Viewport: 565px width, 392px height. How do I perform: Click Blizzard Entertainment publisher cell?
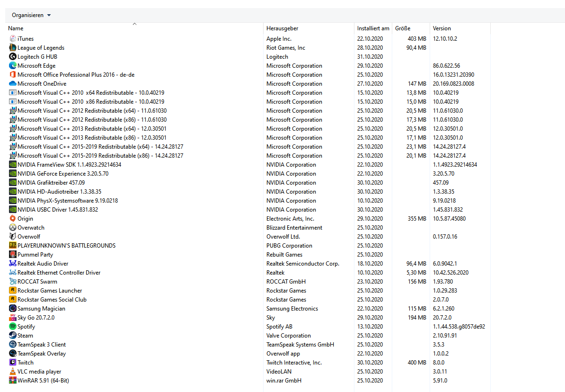[x=294, y=228]
